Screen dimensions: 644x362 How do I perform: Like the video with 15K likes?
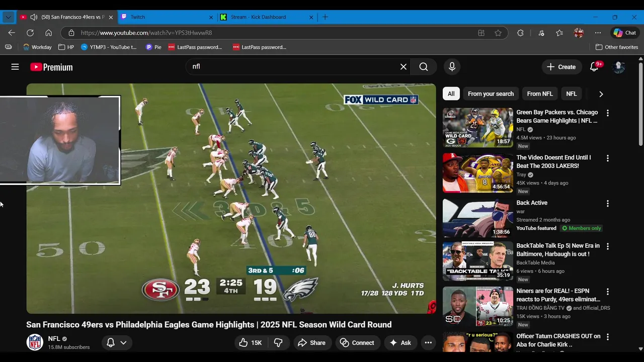click(251, 342)
